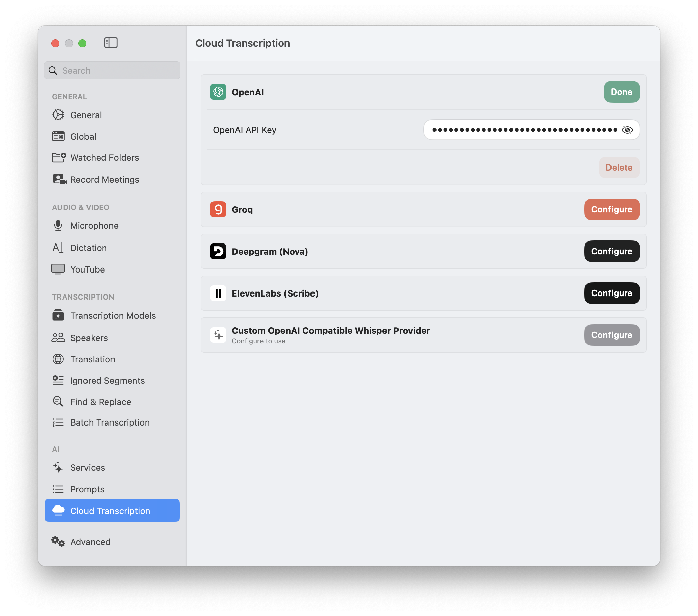Click the OpenAI API Key field
The image size is (698, 616).
pyautogui.click(x=531, y=130)
